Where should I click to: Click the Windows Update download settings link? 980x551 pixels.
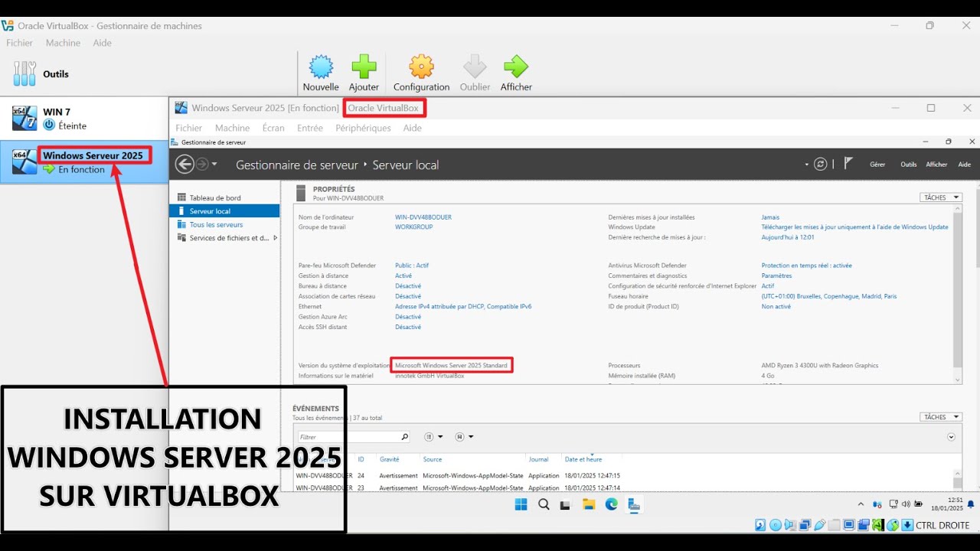pyautogui.click(x=855, y=227)
